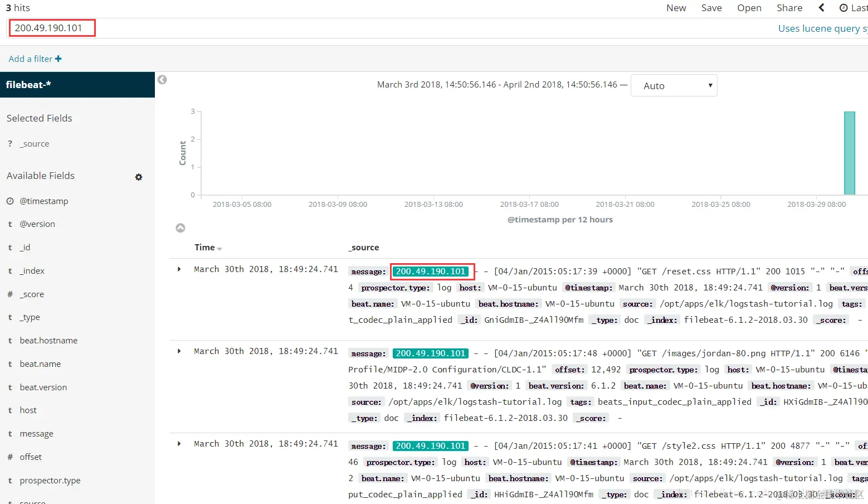Screen dimensions: 868x504
Task: Expand the first March 30th document row
Action: coord(179,269)
